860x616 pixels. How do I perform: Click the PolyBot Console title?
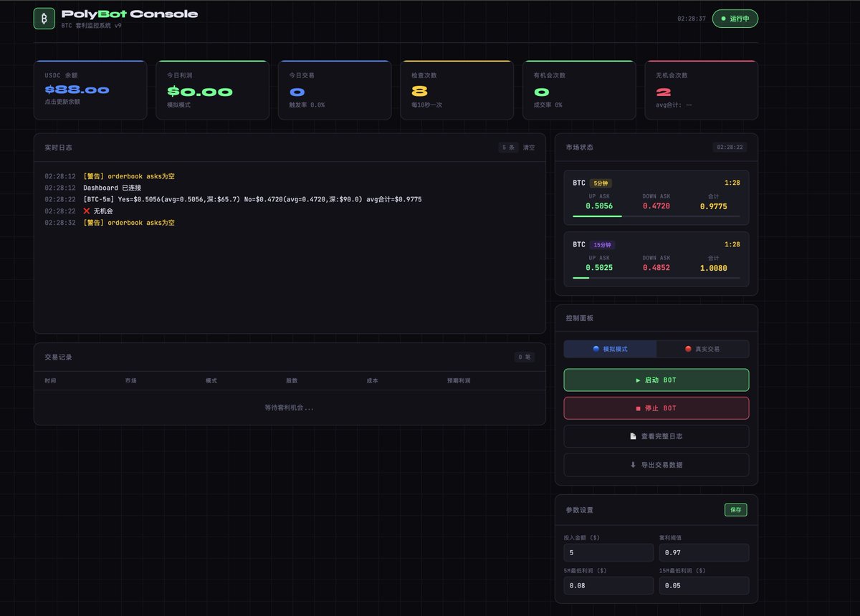(x=130, y=14)
